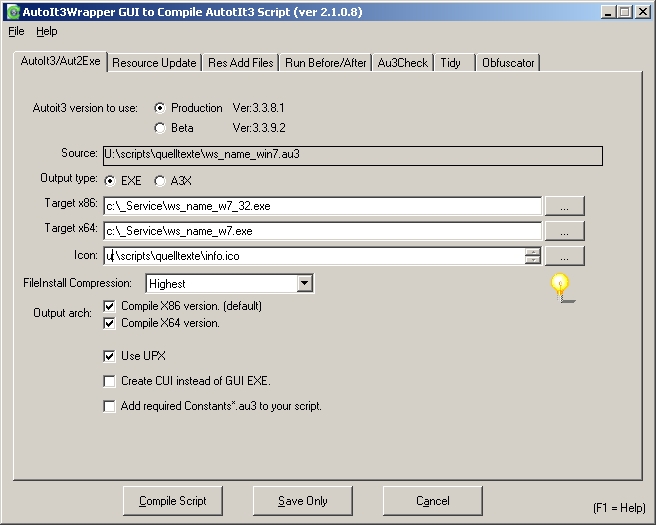Click the AutoIt3Wrapper title bar icon
Screen dimensions: 656x525
(x=12, y=12)
